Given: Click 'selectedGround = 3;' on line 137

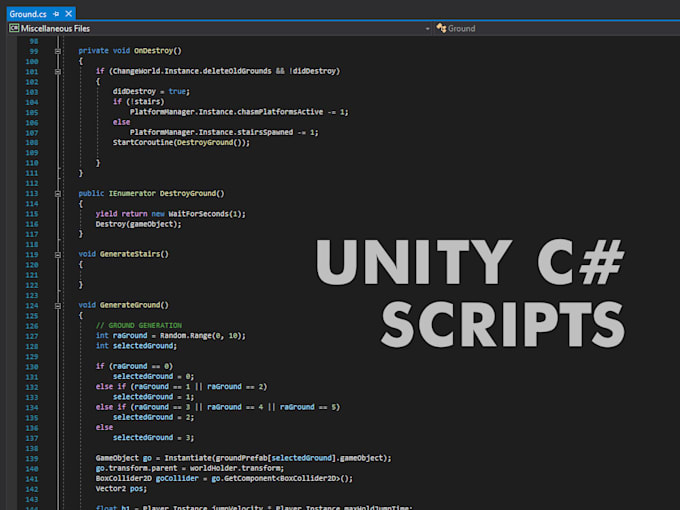Looking at the screenshot, I should point(154,437).
